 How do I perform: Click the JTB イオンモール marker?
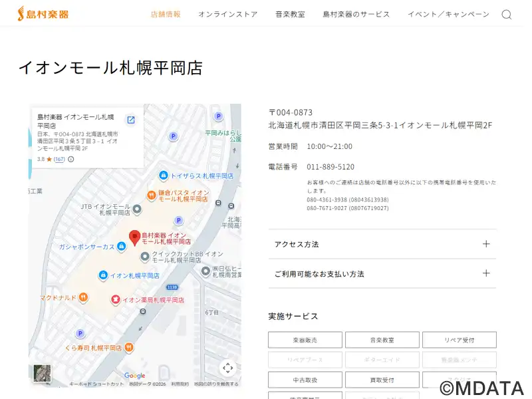(x=137, y=209)
